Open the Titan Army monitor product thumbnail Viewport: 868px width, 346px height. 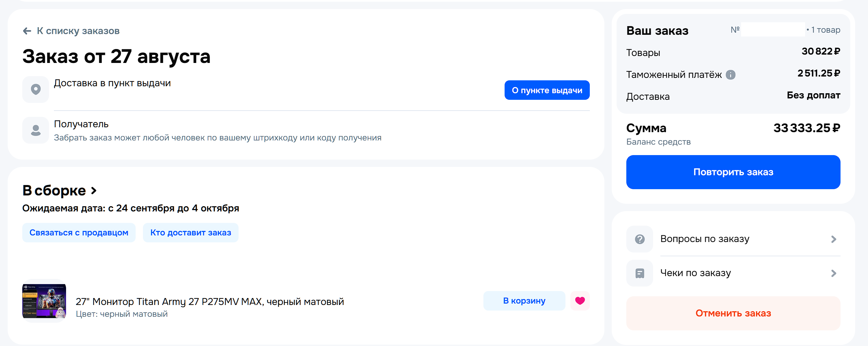[44, 301]
